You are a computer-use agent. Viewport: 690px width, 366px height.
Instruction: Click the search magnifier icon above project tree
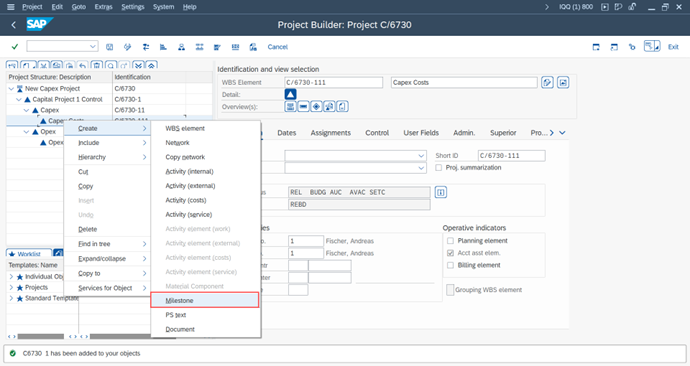[111, 66]
